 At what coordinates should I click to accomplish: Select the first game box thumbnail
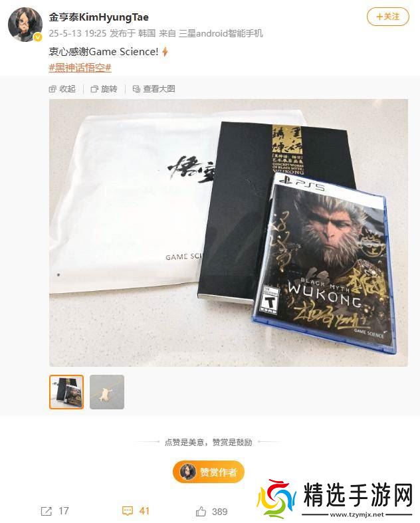(66, 392)
